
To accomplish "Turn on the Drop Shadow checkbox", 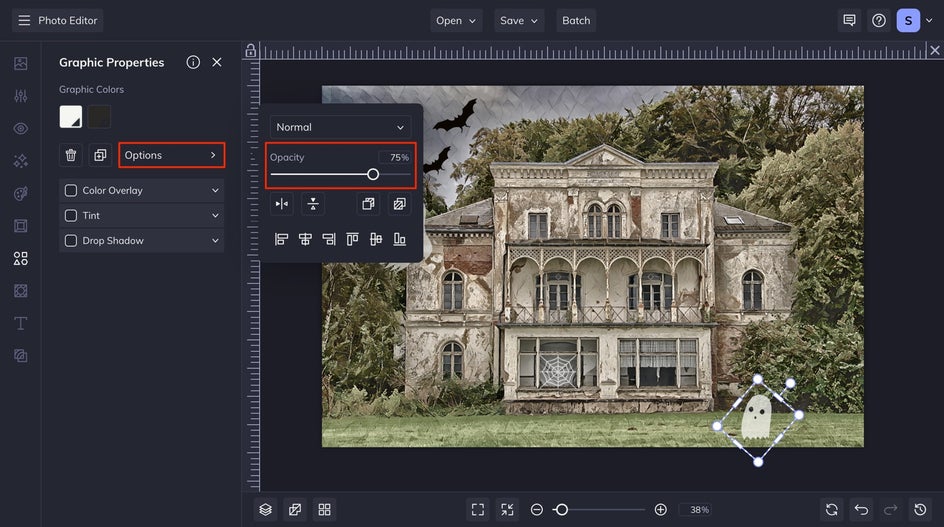I will click(71, 240).
